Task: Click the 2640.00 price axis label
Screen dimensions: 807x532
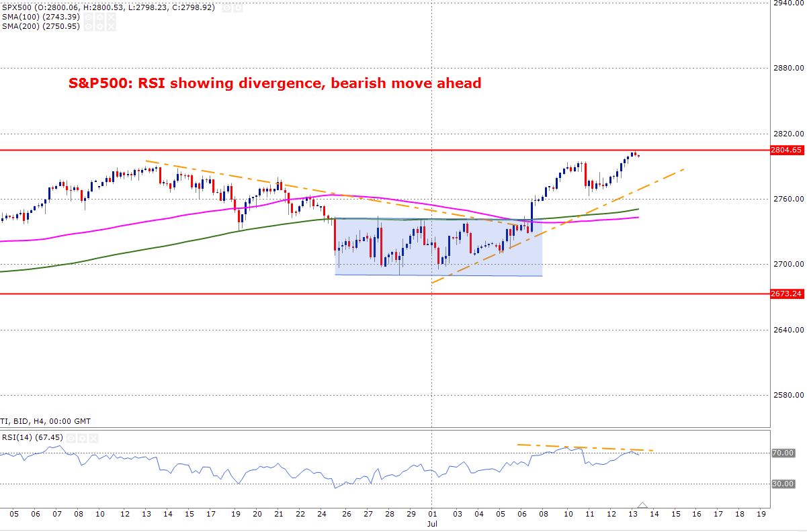Action: point(789,330)
